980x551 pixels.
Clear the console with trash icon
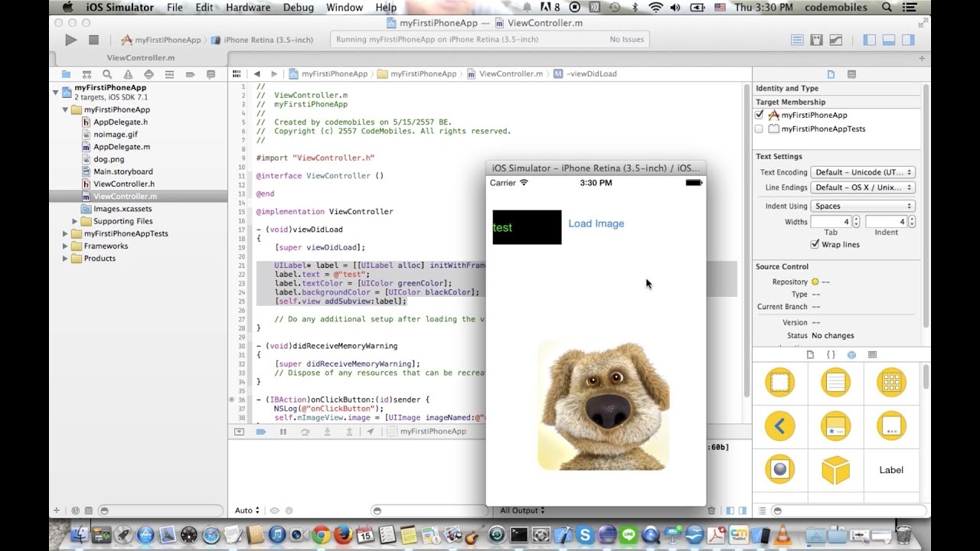point(711,510)
